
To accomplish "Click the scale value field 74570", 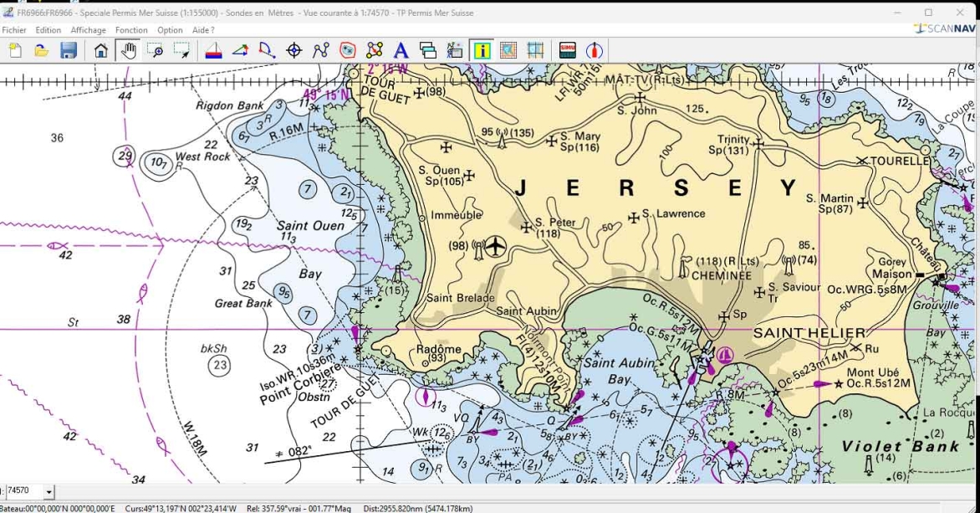I will pos(24,492).
